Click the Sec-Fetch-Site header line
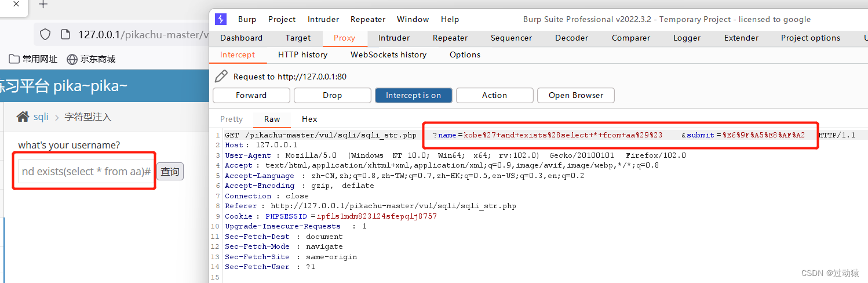The height and width of the screenshot is (283, 868). [291, 257]
